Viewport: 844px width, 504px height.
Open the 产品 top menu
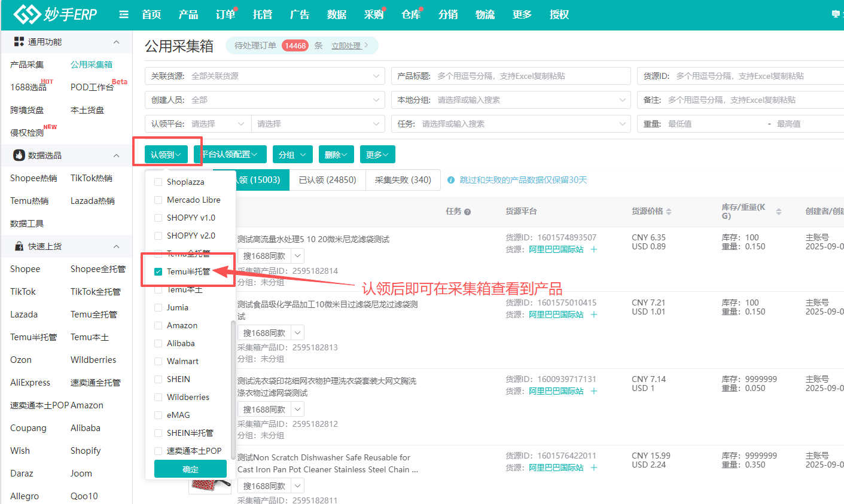coord(188,14)
